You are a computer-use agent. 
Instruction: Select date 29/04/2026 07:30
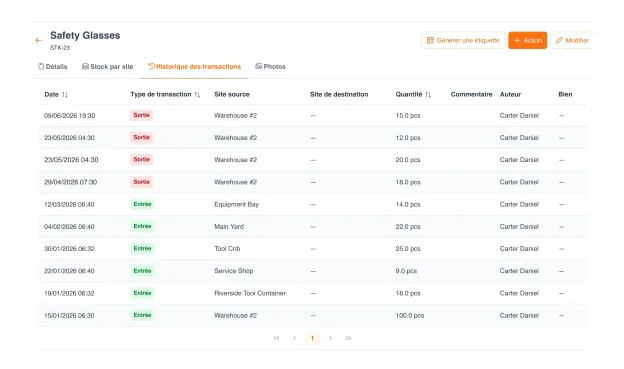click(70, 182)
